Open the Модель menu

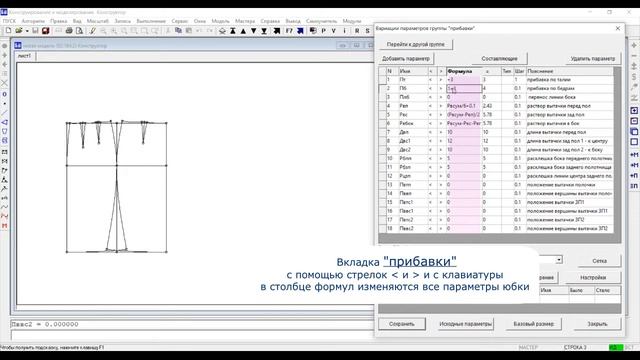[x=220, y=21]
